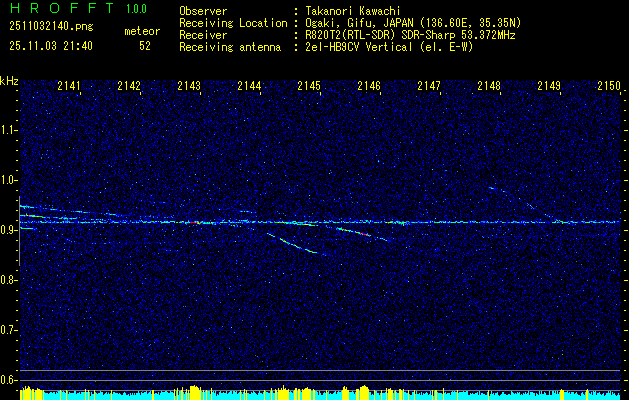
Task: Click time axis label 2147
Action: tap(429, 85)
